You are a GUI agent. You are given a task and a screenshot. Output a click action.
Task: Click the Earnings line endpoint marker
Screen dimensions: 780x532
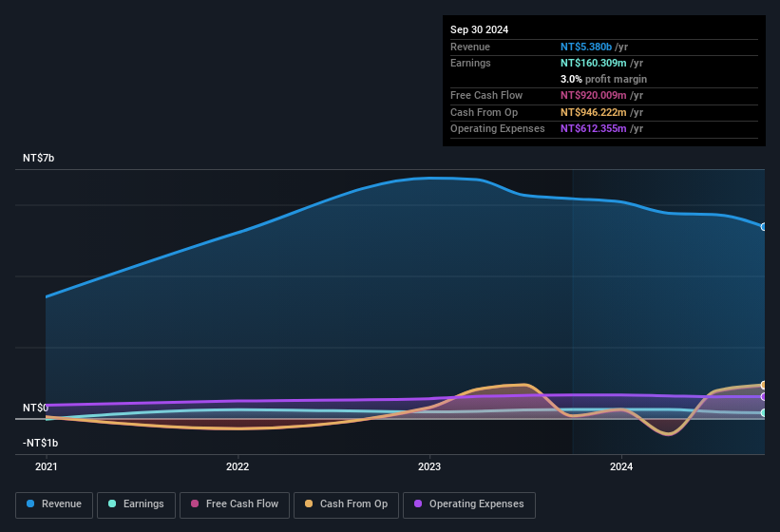pyautogui.click(x=764, y=412)
